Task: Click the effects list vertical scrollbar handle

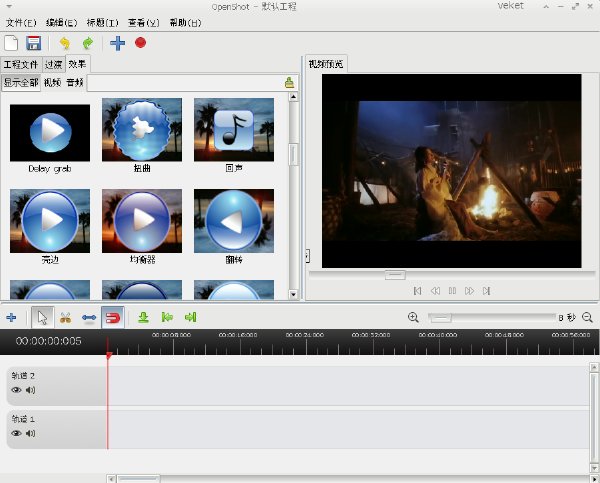Action: pyautogui.click(x=293, y=155)
